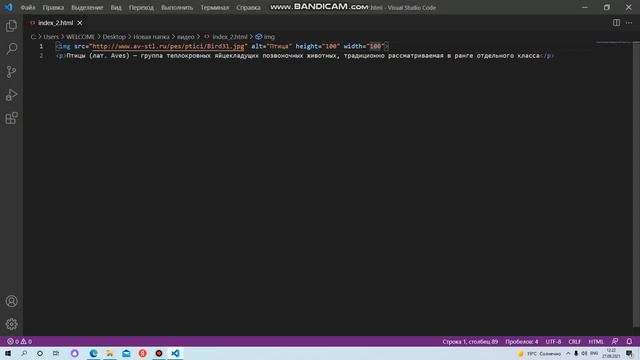Screen dimensions: 640x360
Task: Open File Explorer from the taskbar
Action: (x=110, y=353)
